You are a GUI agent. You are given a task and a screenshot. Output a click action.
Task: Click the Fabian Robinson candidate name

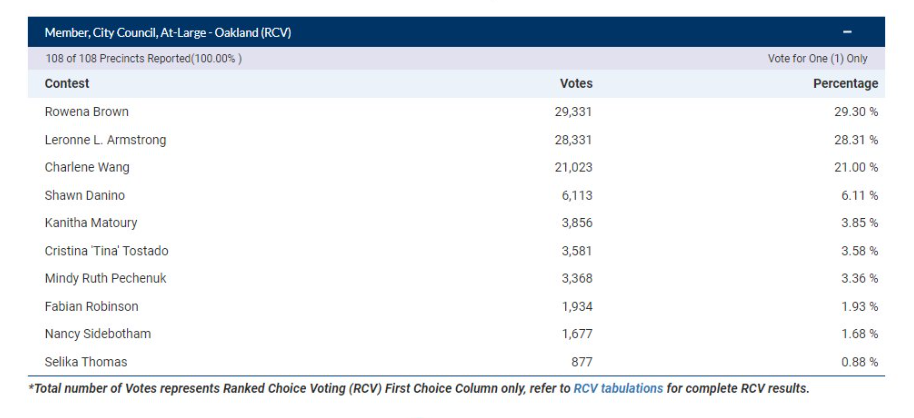92,306
